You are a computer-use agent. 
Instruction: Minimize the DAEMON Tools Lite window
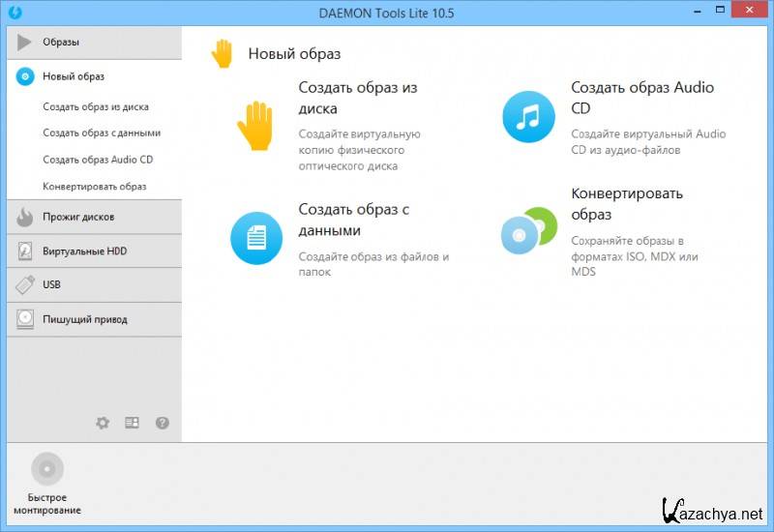tap(698, 11)
